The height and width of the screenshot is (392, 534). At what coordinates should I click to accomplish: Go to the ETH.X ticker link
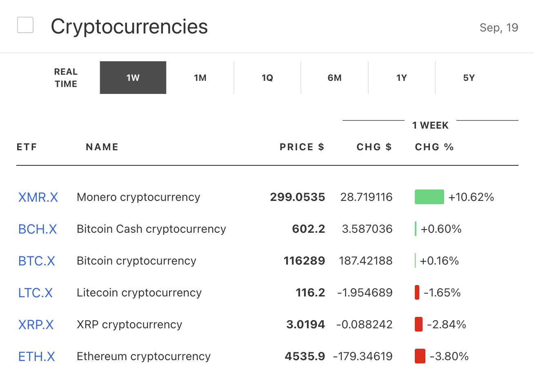(x=37, y=356)
